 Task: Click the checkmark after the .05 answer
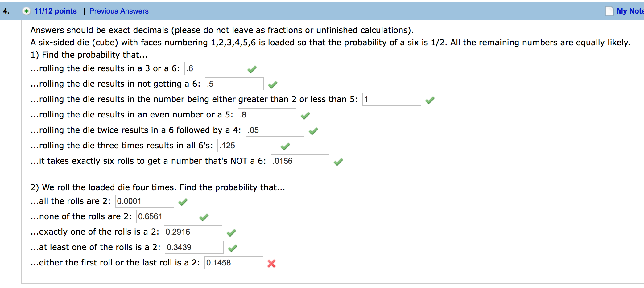point(313,131)
